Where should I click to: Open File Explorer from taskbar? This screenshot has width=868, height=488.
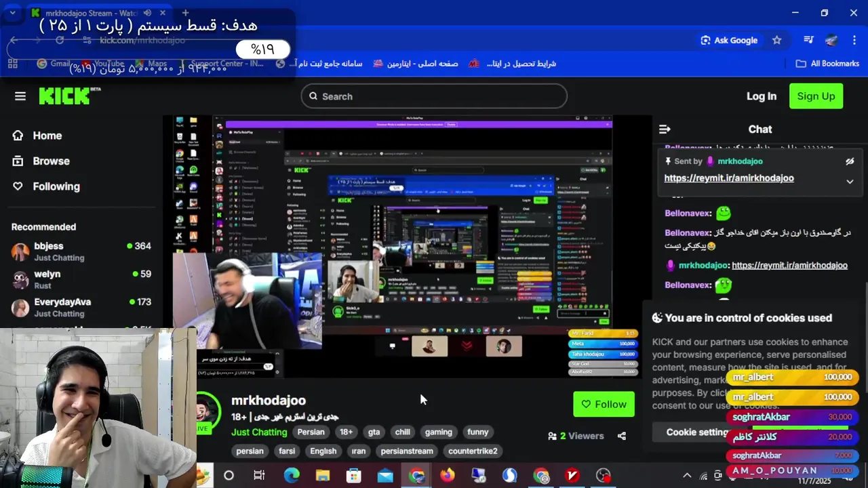click(323, 476)
